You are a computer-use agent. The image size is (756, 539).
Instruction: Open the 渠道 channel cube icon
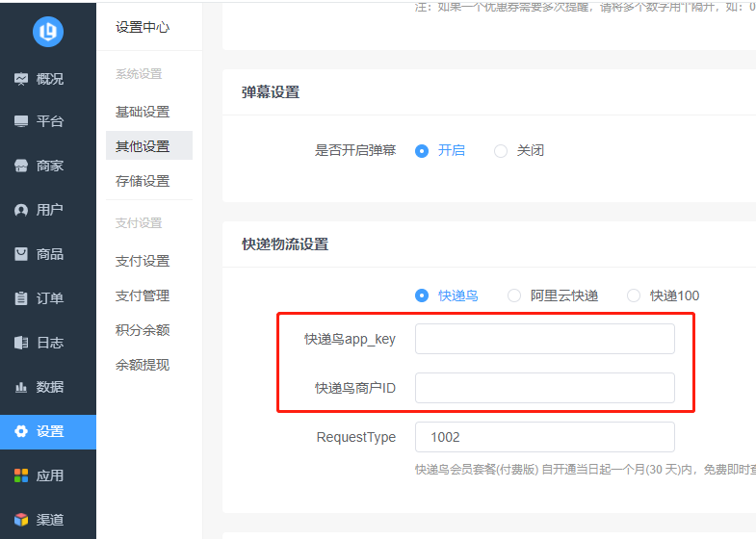click(x=21, y=520)
